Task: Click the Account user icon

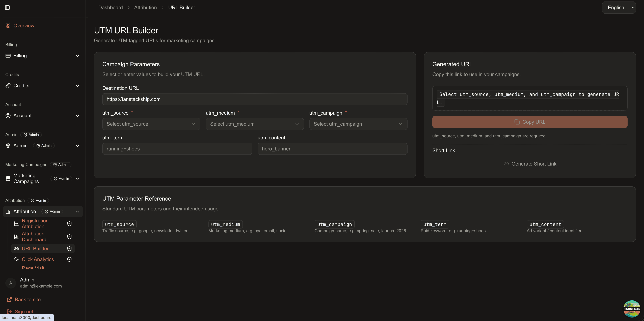Action: coord(8,116)
